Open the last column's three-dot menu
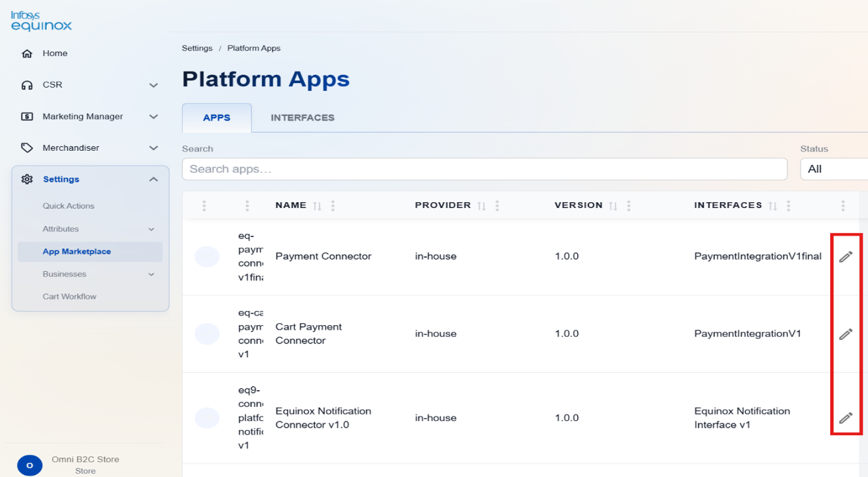This screenshot has width=868, height=477. pos(843,206)
